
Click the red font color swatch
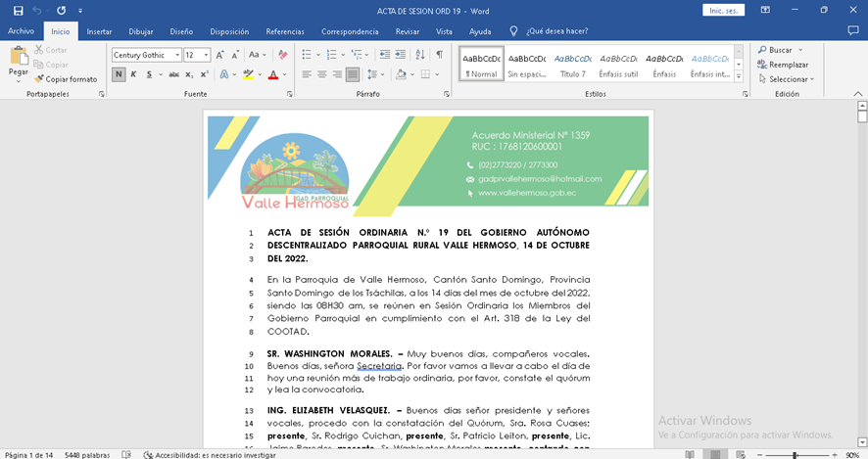click(272, 74)
